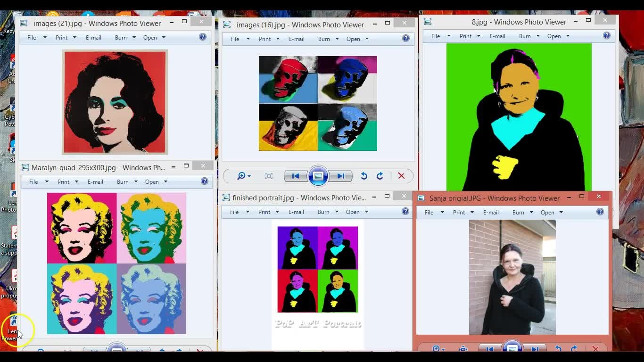Open Print menu in 8.jpg viewer
Screen dimensions: 644x362
coord(470,36)
